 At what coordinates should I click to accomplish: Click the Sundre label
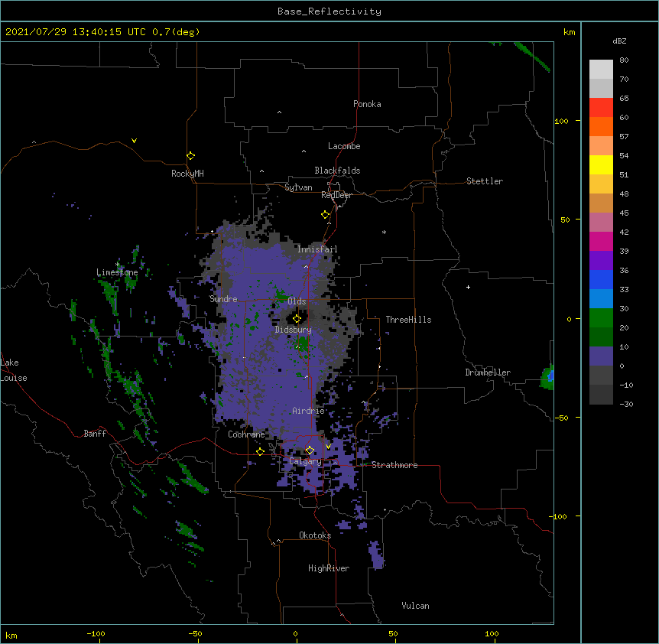[223, 299]
